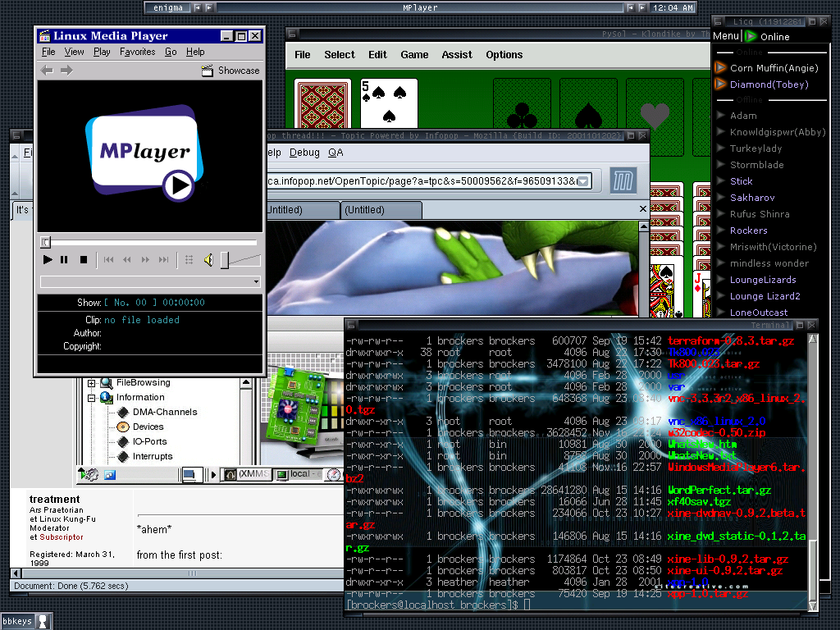Viewport: 840px width, 630px height.
Task: Click the gear launcher icon in panel
Action: tap(89, 474)
